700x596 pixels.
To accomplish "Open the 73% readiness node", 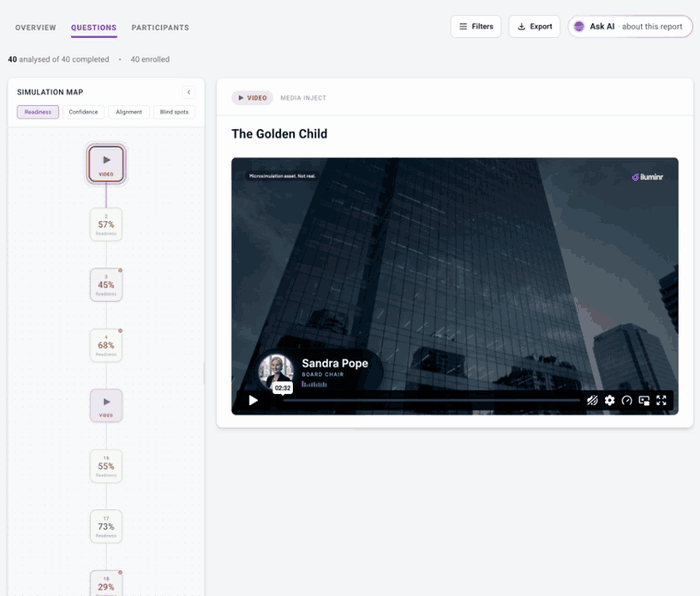I will coord(106,526).
